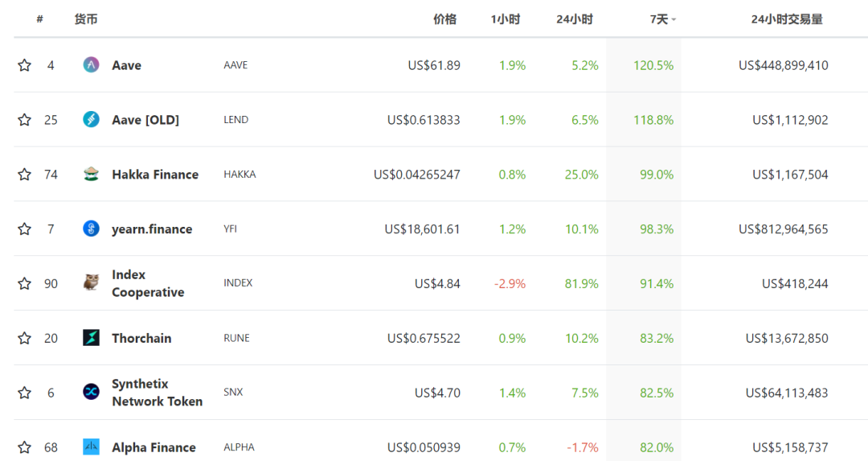Toggle favorite star for Hakka Finance
868x461 pixels.
point(24,175)
